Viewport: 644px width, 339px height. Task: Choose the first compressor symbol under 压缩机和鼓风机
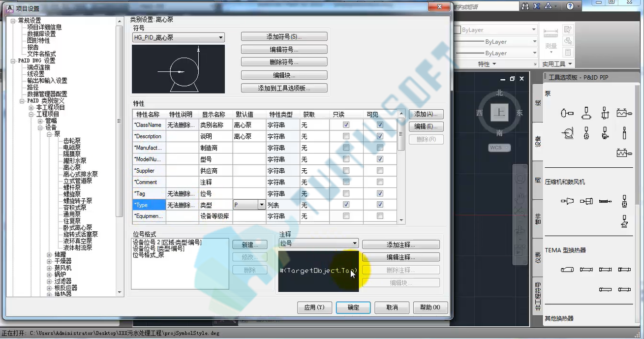[567, 201]
